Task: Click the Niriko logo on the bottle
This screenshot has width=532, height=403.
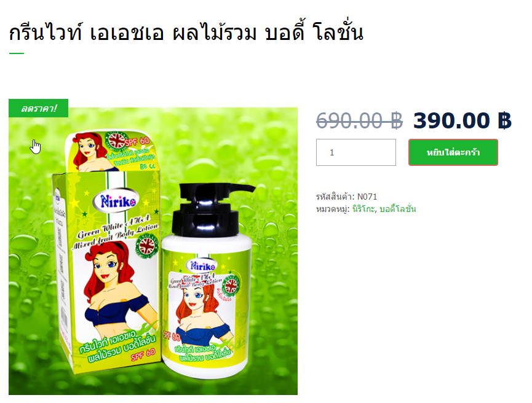Action: [202, 267]
